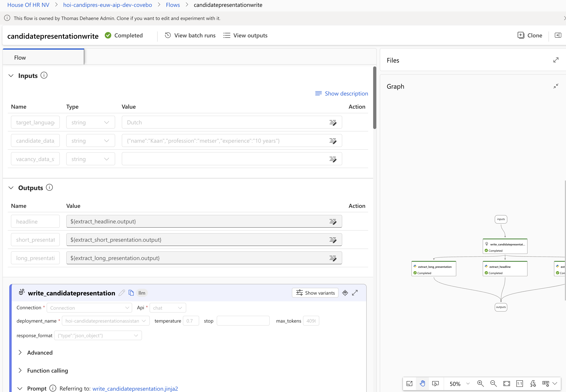The image size is (566, 392).
Task: Collapse the Outputs section
Action: [11, 188]
